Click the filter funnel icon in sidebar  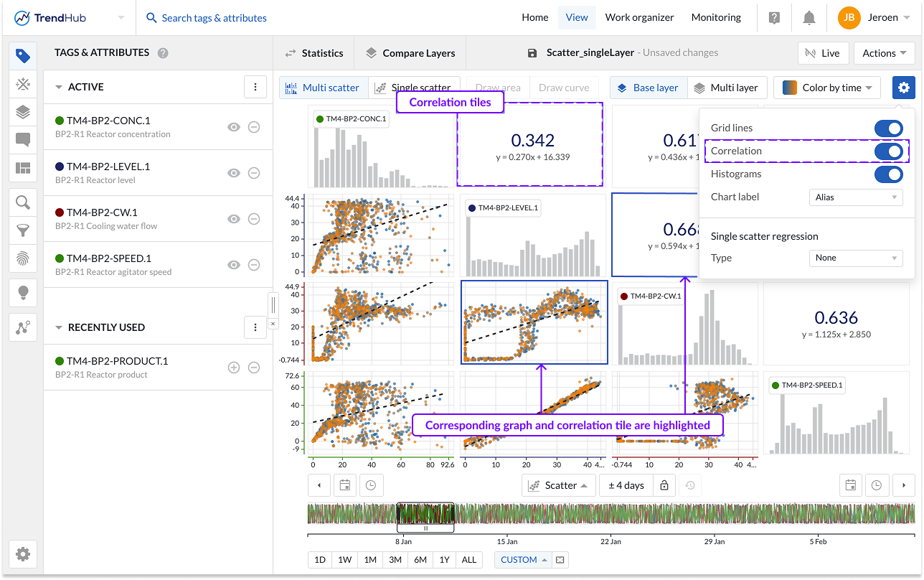click(23, 230)
